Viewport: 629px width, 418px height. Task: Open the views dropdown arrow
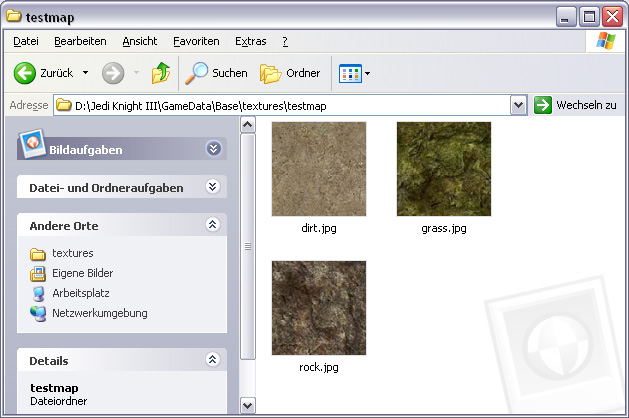point(367,73)
